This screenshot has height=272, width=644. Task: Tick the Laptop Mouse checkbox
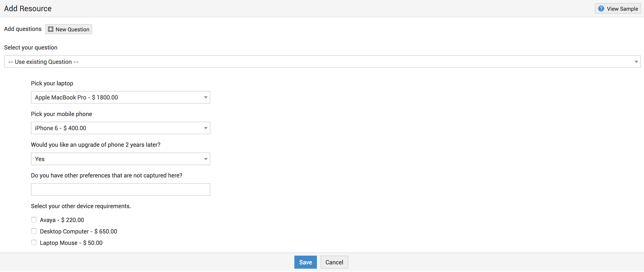point(34,243)
